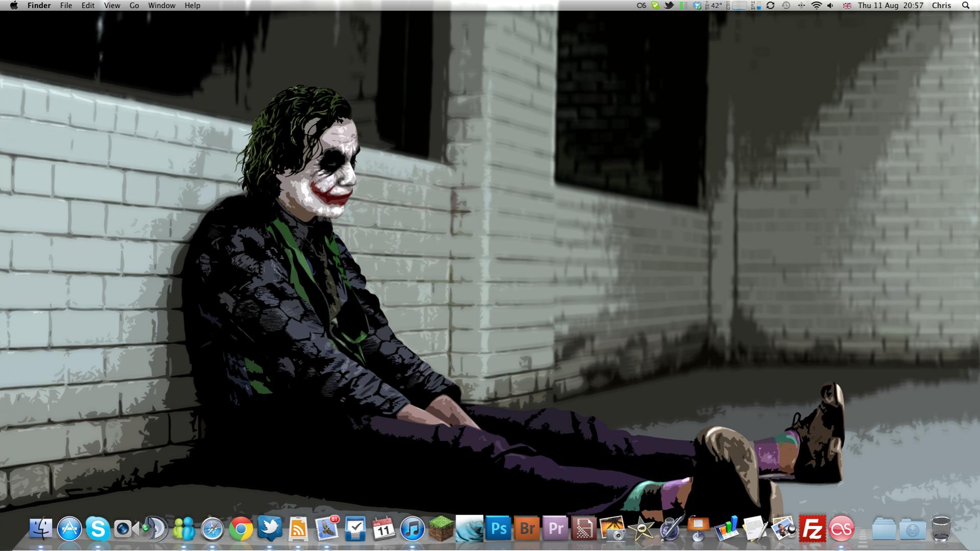Screen dimensions: 980x551
Task: Open the Go menu
Action: 134,6
